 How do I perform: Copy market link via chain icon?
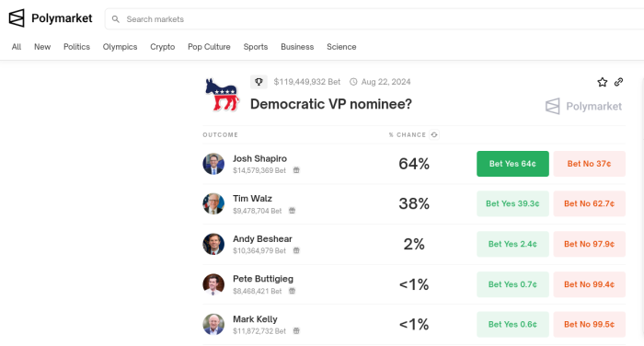(x=618, y=82)
